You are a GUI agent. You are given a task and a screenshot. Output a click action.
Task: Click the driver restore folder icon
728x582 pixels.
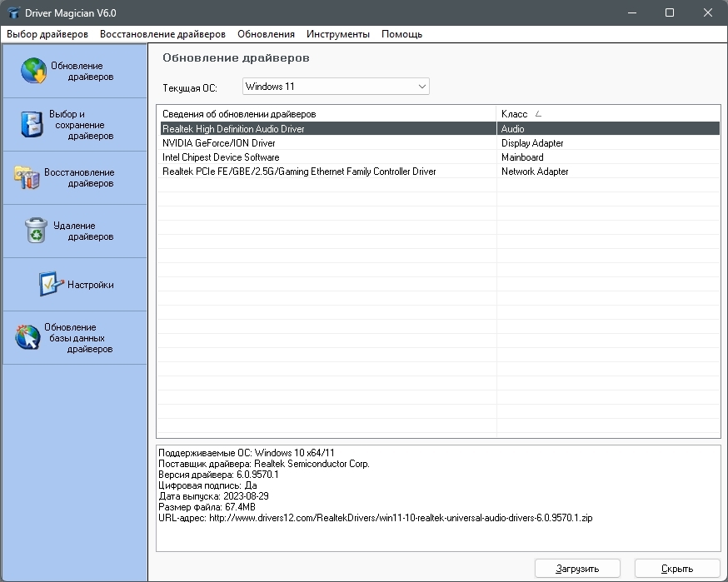[x=27, y=177]
